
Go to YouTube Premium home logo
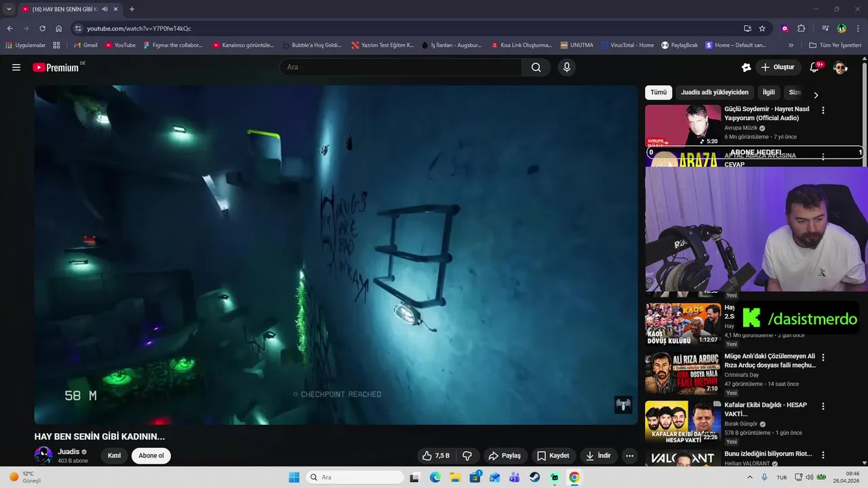click(x=57, y=67)
